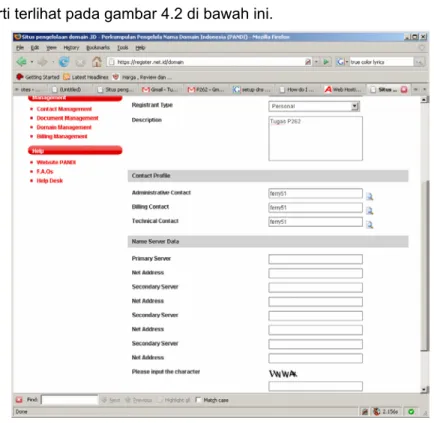Open the Edit menu
This screenshot has width=434, height=423.
pos(35,48)
